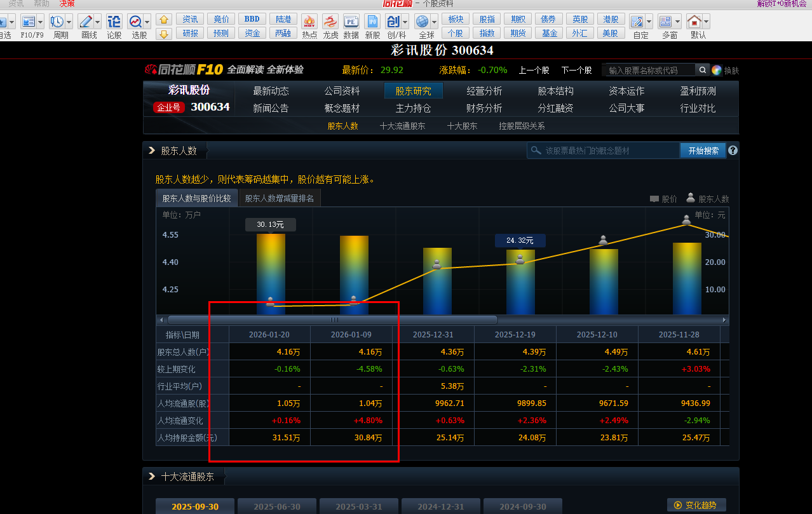Expand the 选股 dropdown arrow

[147, 22]
